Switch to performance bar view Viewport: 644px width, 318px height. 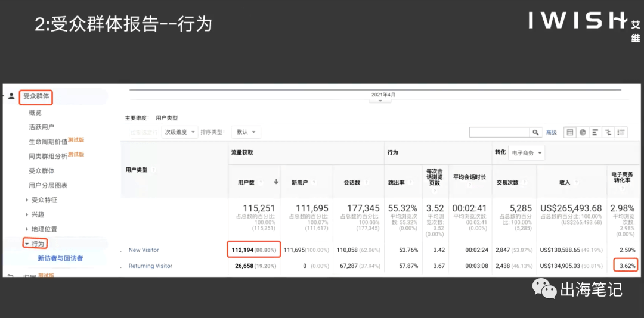point(595,132)
